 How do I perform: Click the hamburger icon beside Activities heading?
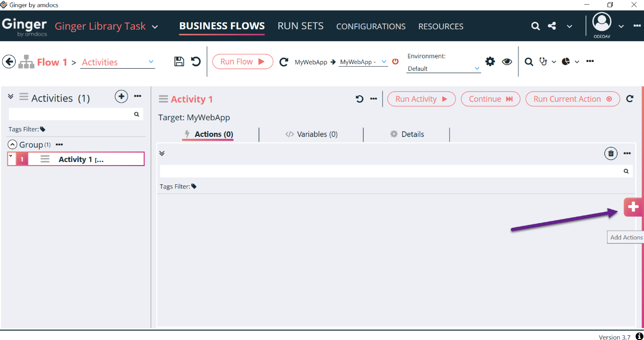click(x=23, y=97)
